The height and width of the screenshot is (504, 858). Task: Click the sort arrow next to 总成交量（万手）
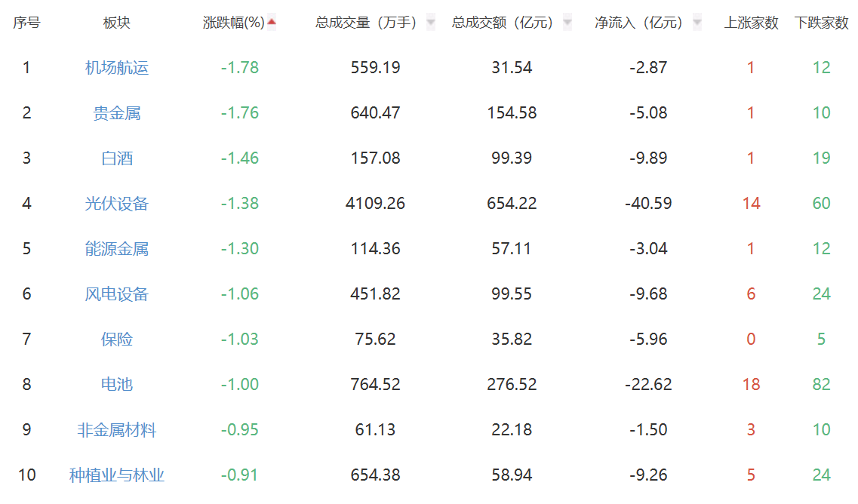tap(431, 23)
